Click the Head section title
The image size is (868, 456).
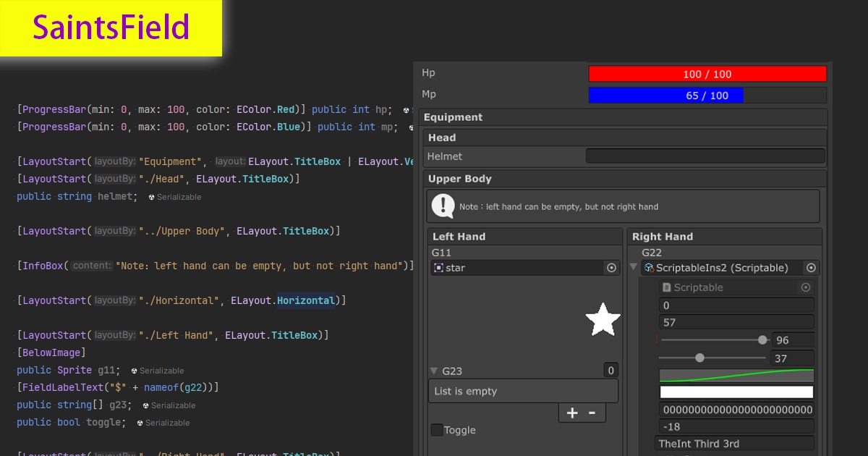tap(442, 138)
